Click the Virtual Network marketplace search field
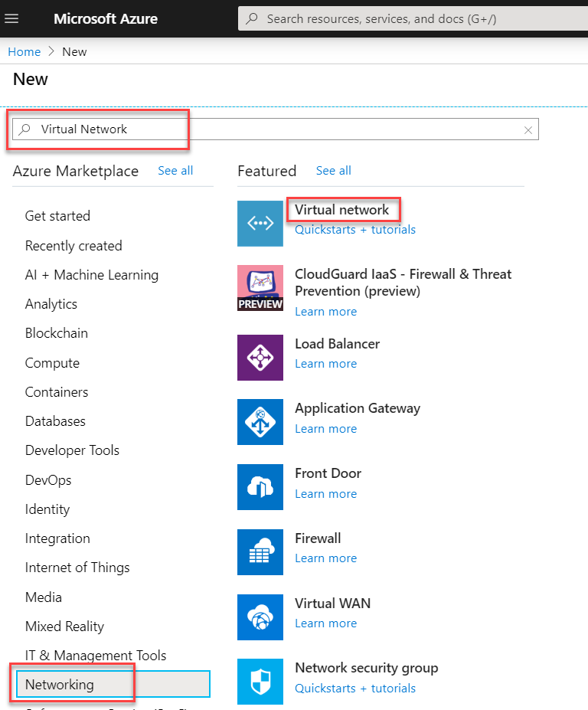The height and width of the screenshot is (710, 588). pos(275,129)
